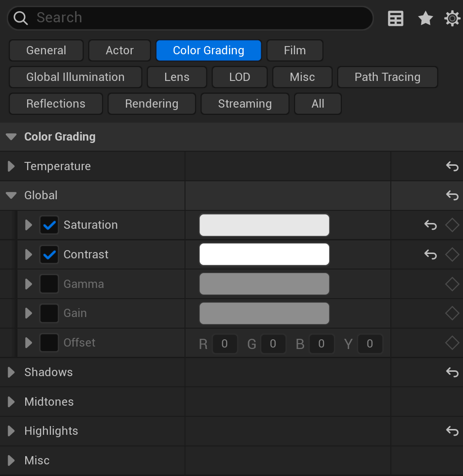Click the Offset Y value field
This screenshot has height=476, width=463.
click(x=370, y=344)
